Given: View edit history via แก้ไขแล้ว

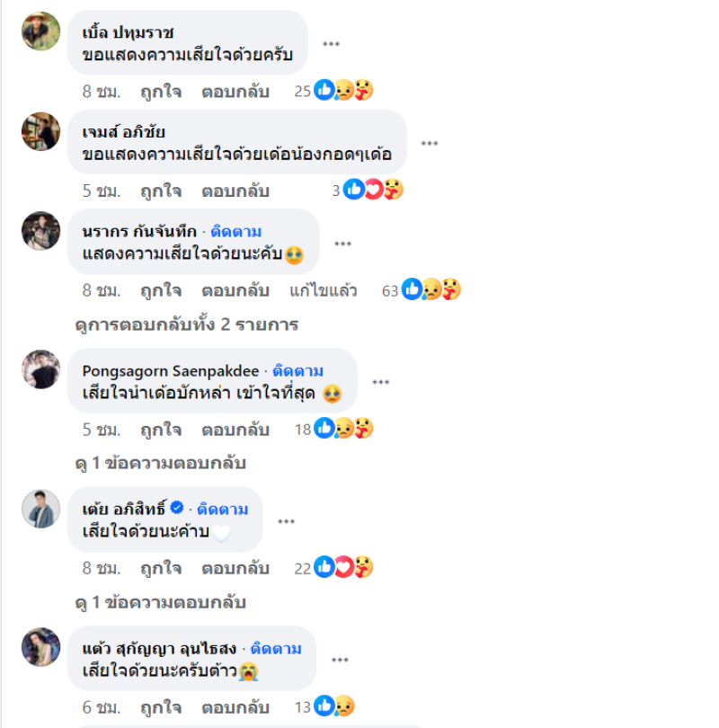Looking at the screenshot, I should (323, 290).
